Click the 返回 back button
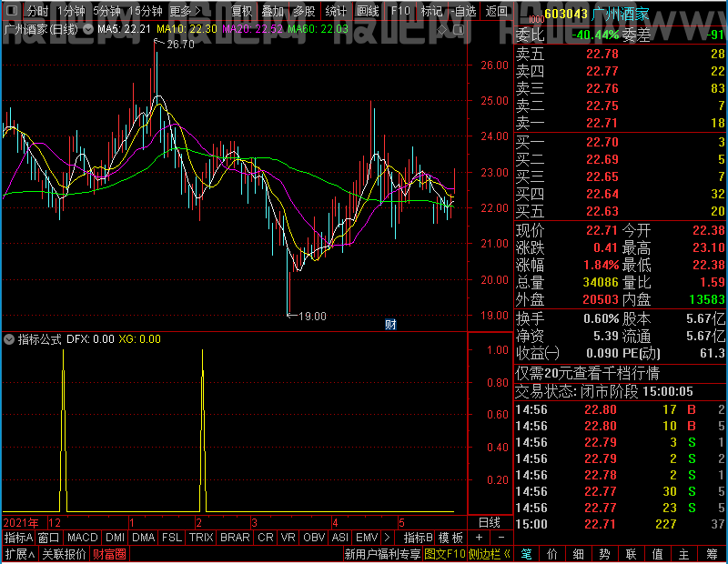The height and width of the screenshot is (564, 728). click(496, 11)
